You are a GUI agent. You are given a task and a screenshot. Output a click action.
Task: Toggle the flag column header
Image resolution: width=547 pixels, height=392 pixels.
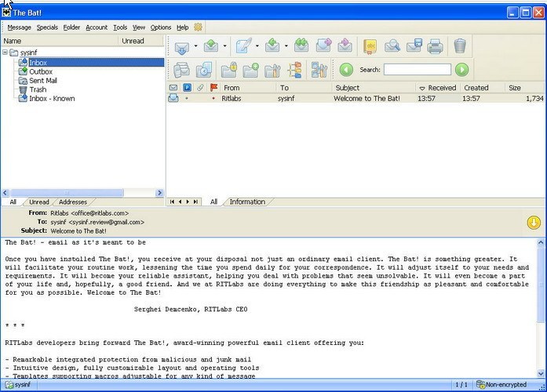(x=213, y=88)
